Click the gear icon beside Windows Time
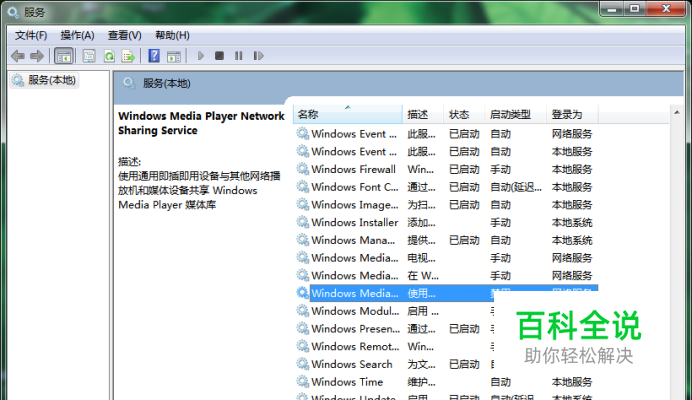The width and height of the screenshot is (692, 400). pos(302,381)
